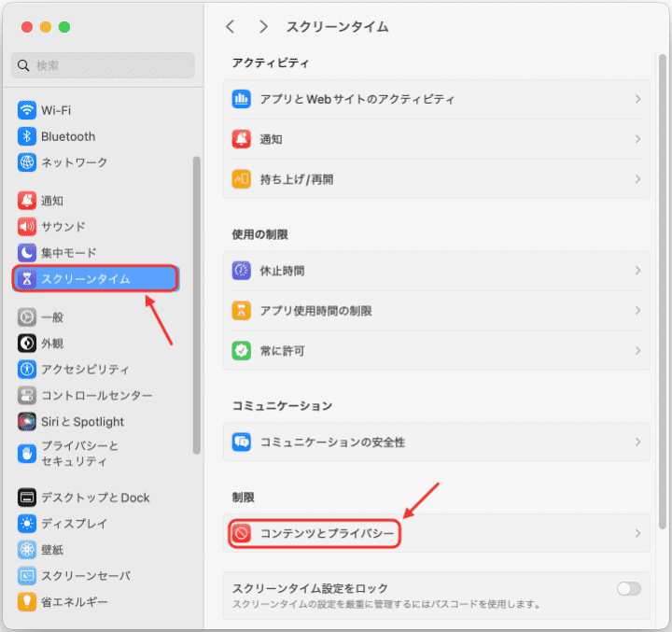Expand アプリとWebサイトのアクティビティ chevron

(637, 99)
